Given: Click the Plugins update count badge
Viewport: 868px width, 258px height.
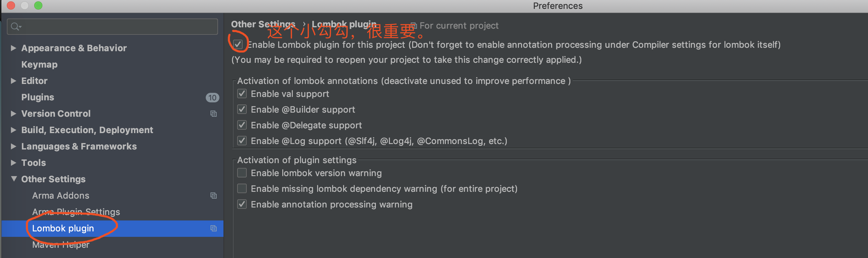Looking at the screenshot, I should [x=212, y=98].
